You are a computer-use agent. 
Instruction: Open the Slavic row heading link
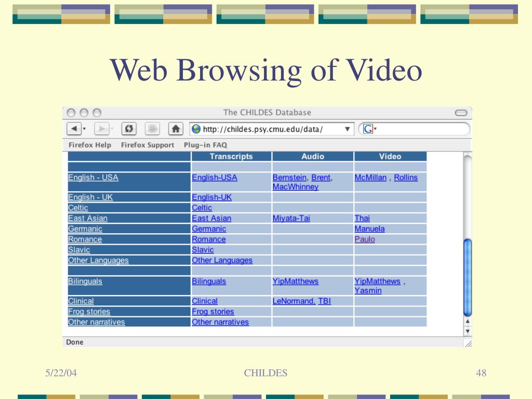click(79, 250)
